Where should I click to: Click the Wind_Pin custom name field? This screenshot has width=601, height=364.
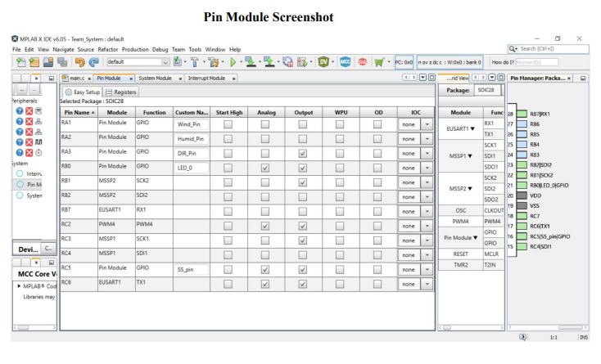tap(190, 124)
